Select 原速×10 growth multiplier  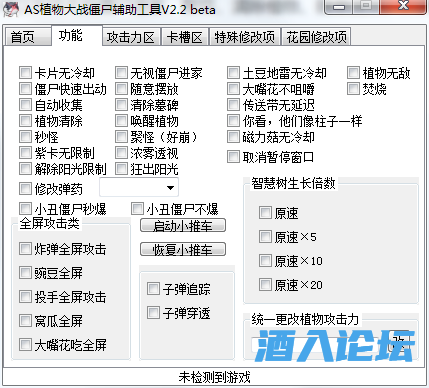pyautogui.click(x=265, y=261)
